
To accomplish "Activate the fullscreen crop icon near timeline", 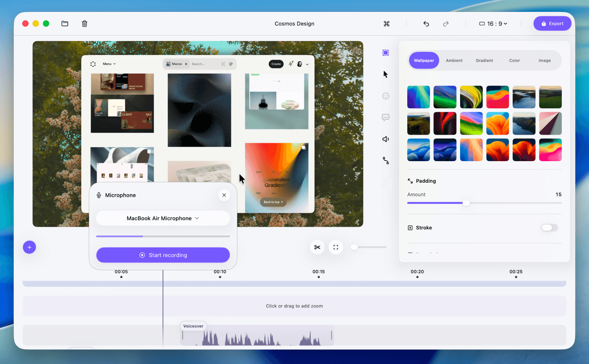I will (x=336, y=247).
